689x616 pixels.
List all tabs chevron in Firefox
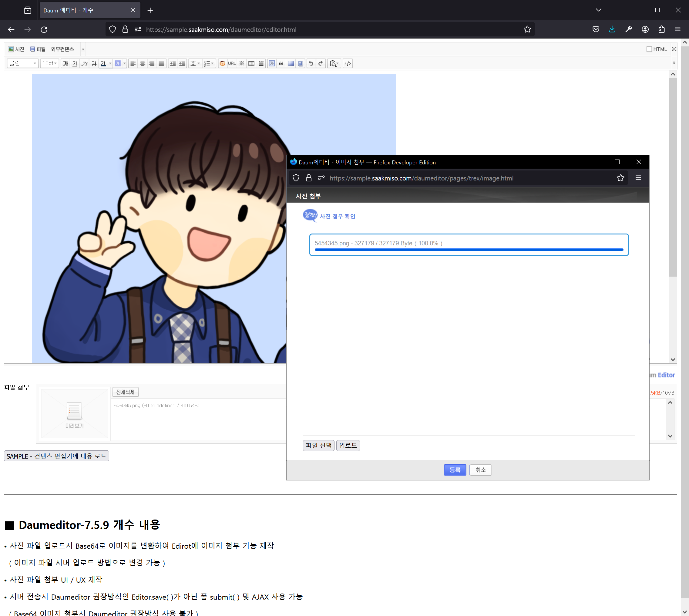click(x=599, y=10)
